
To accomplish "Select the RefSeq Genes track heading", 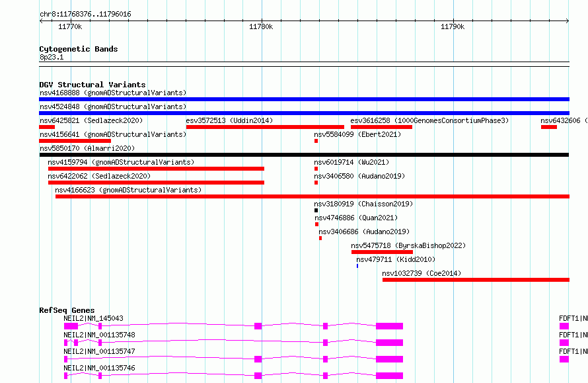I will [67, 310].
